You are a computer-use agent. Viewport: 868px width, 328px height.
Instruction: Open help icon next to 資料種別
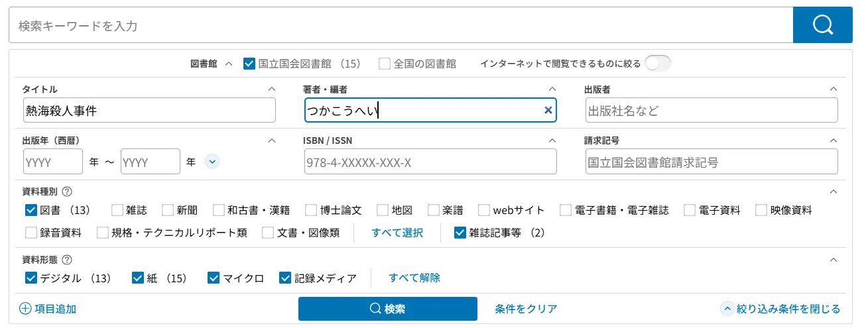(67, 191)
